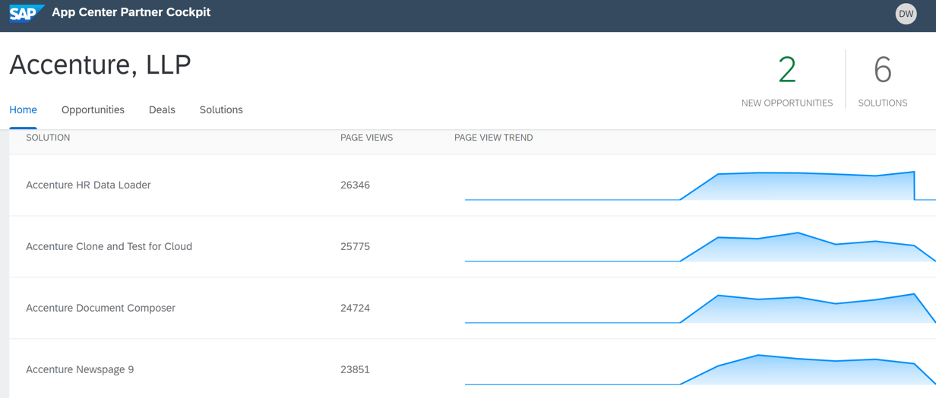Select Accenture Document Composer solution
The image size is (936, 398).
pos(100,308)
